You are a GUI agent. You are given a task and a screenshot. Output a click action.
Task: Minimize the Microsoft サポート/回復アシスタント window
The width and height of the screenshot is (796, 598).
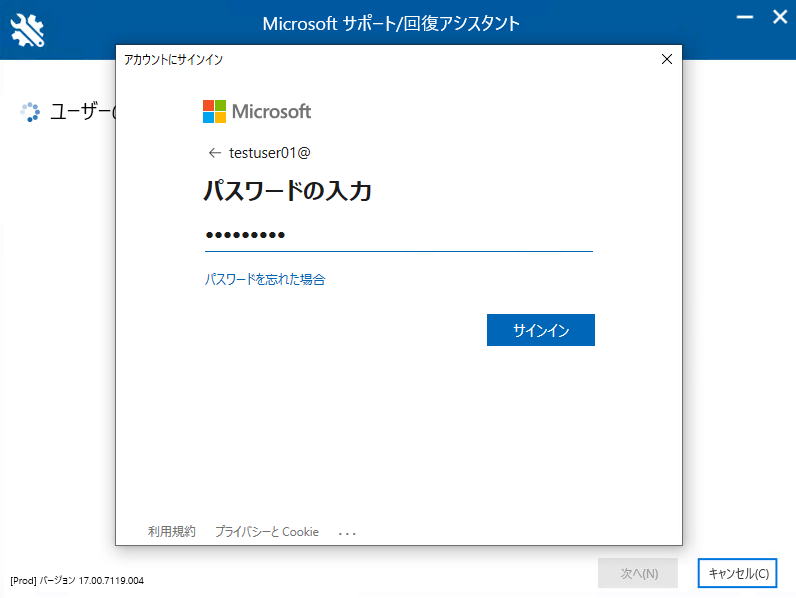click(744, 17)
